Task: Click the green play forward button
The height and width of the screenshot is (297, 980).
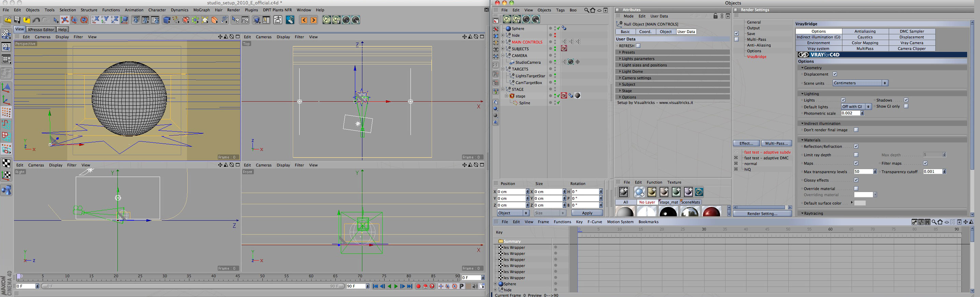Action: 396,286
